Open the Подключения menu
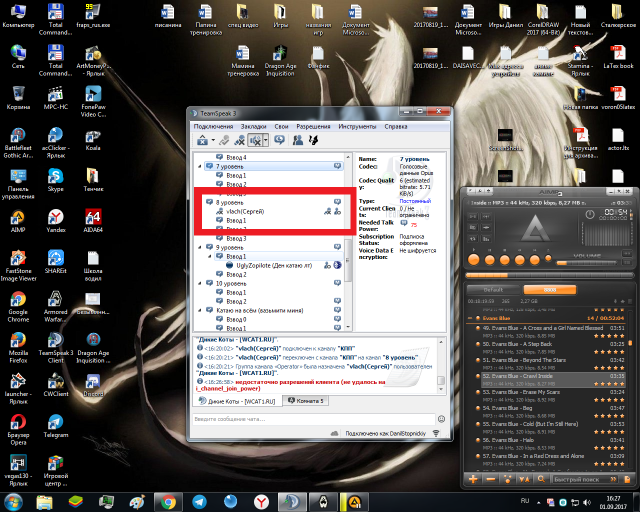The image size is (640, 512). point(214,127)
